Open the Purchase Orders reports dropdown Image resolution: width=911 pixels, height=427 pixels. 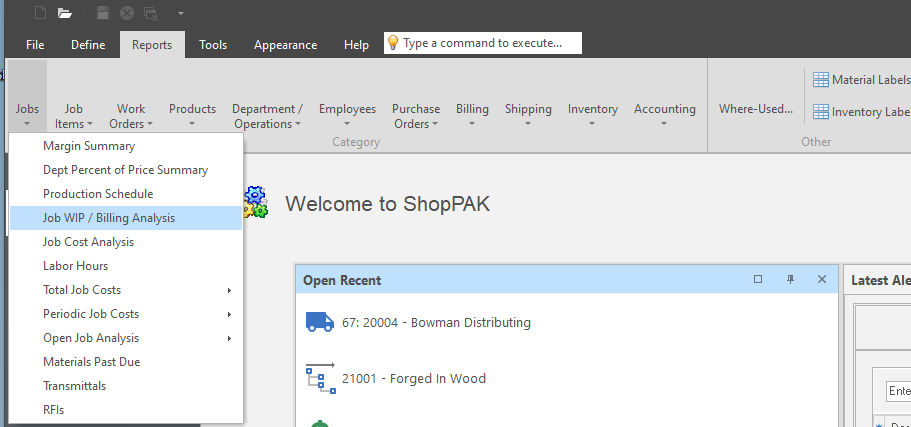point(416,116)
